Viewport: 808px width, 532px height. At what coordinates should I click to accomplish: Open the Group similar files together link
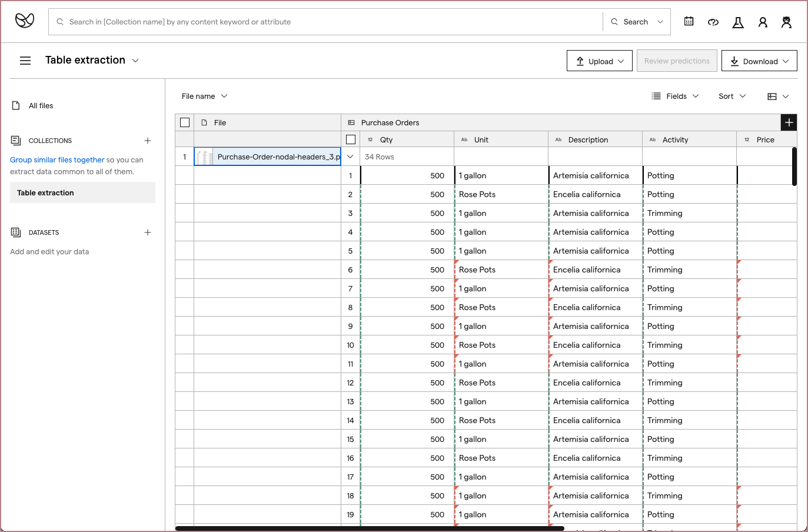[x=56, y=159]
